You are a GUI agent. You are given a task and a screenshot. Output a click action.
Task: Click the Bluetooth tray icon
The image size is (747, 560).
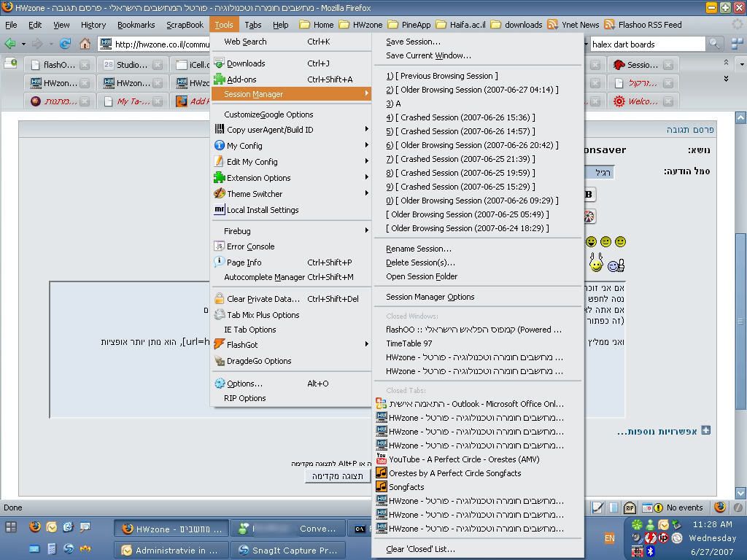651,551
